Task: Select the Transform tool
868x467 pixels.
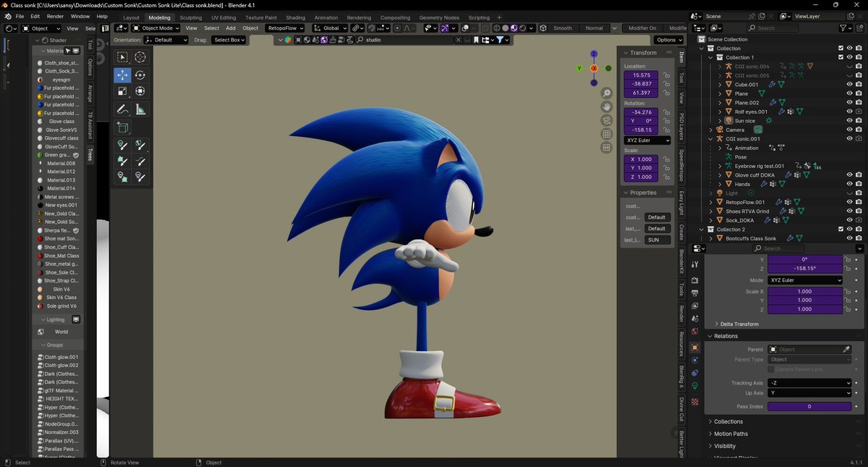Action: [140, 91]
